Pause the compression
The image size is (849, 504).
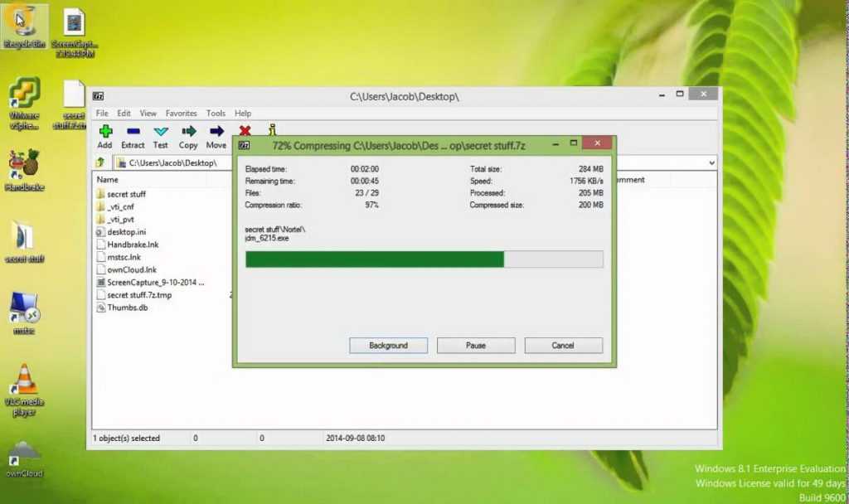coord(476,346)
